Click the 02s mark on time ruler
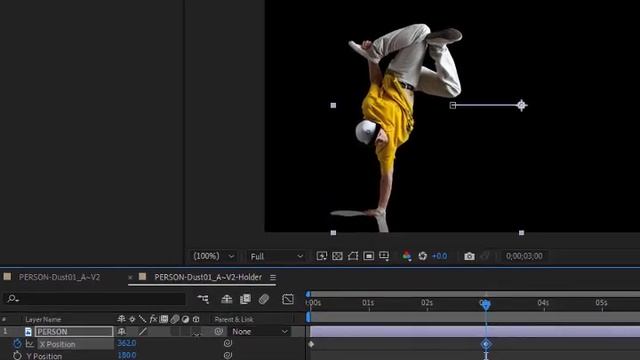The height and width of the screenshot is (360, 640). (427, 303)
